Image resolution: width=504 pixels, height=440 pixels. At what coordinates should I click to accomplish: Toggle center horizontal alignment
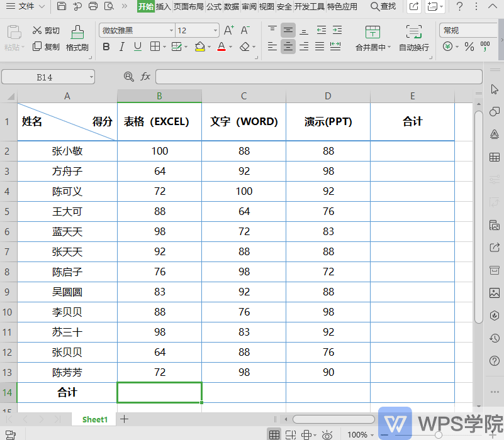(288, 47)
